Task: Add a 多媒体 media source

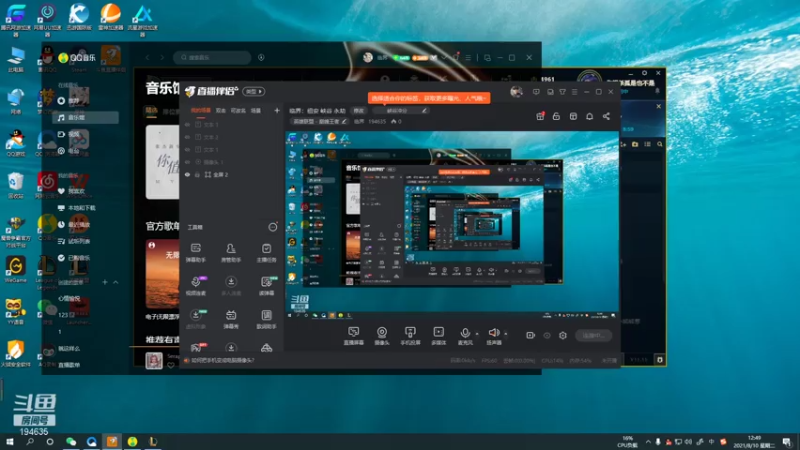Action: [x=438, y=336]
